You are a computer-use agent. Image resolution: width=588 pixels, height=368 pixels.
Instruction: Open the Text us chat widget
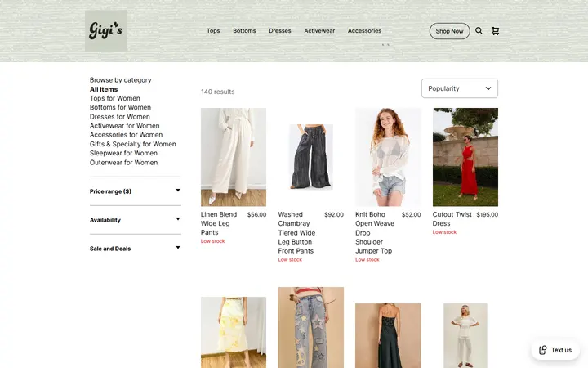pos(555,350)
